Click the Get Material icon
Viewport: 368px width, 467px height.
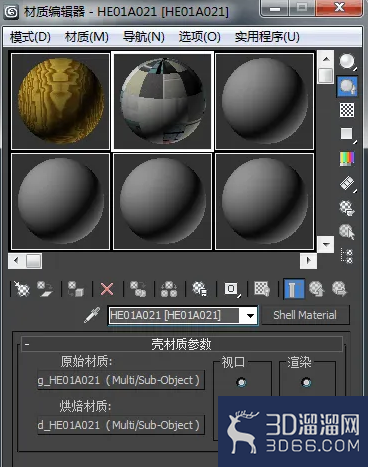tap(22, 289)
